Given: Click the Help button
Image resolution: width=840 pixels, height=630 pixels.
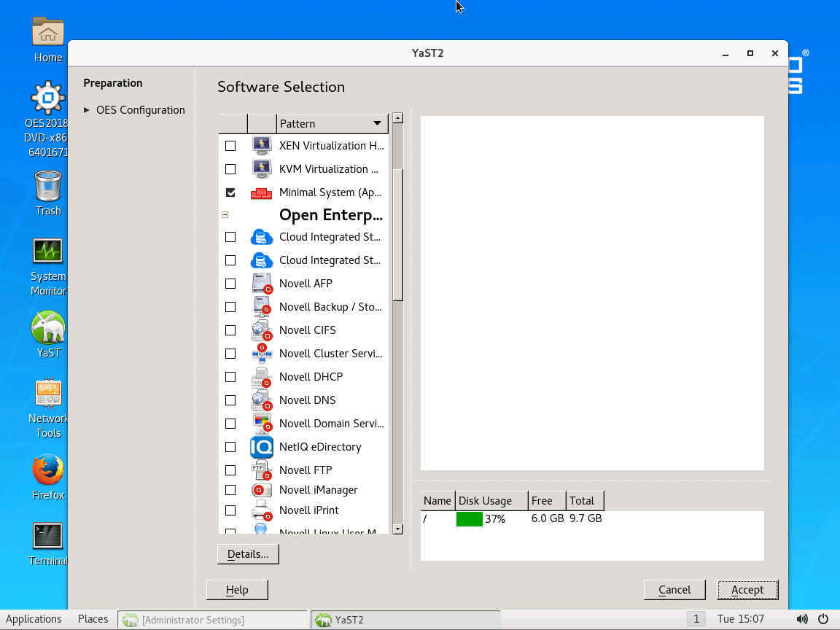Looking at the screenshot, I should pos(237,590).
